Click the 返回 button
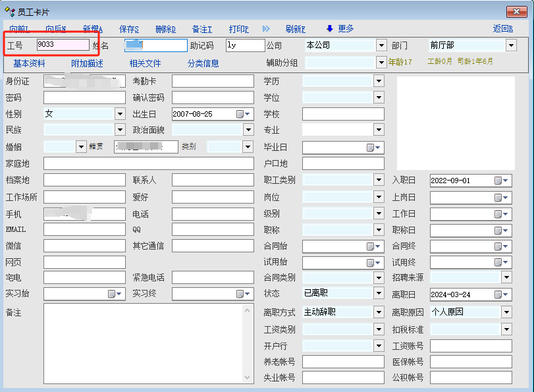534x392 pixels. tap(502, 29)
